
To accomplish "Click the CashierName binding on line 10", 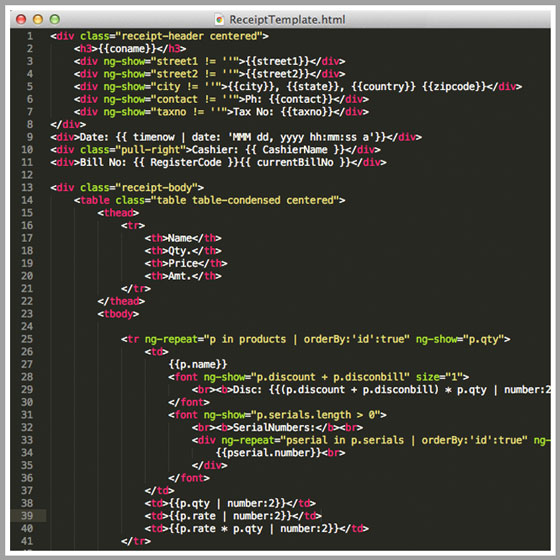I will coord(295,150).
